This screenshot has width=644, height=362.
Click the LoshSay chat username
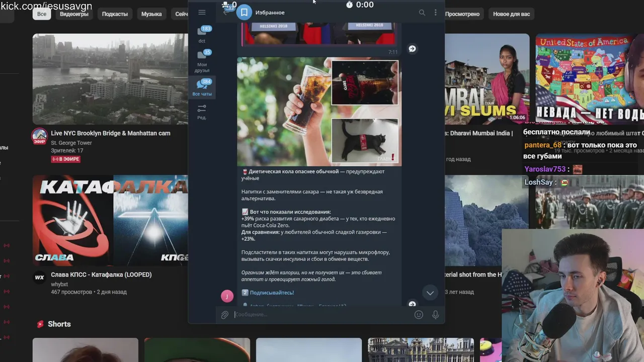(x=539, y=183)
